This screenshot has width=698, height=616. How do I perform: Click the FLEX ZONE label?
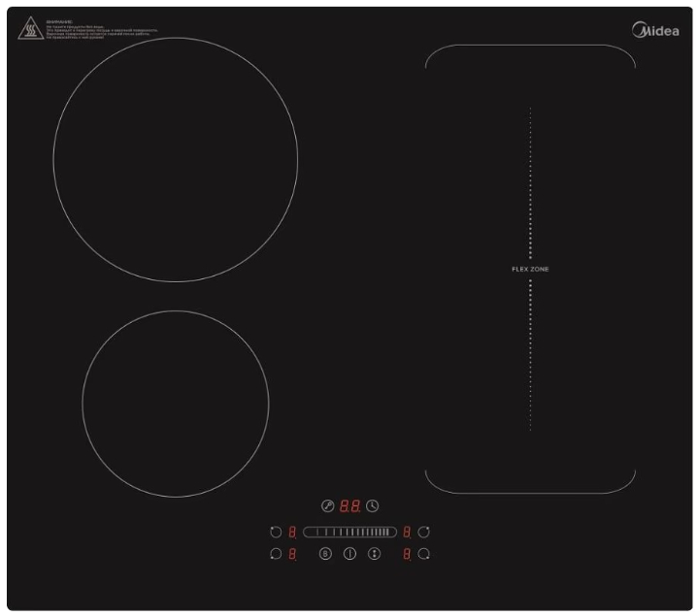click(530, 269)
